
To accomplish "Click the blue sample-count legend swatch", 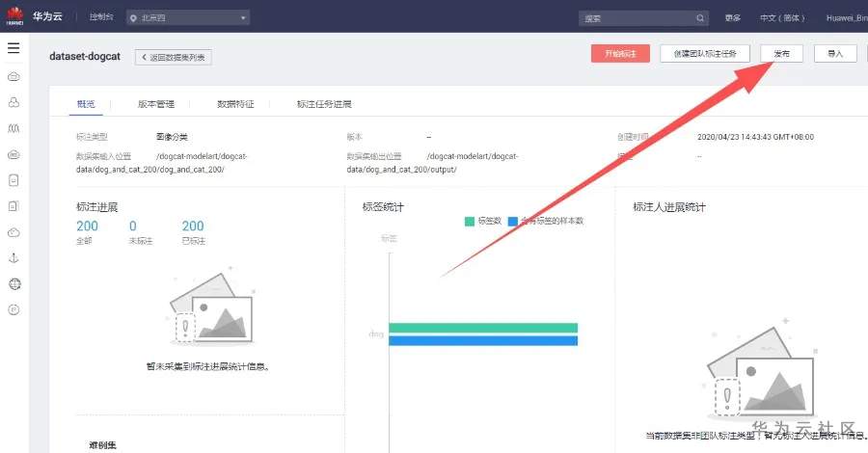I will [513, 222].
